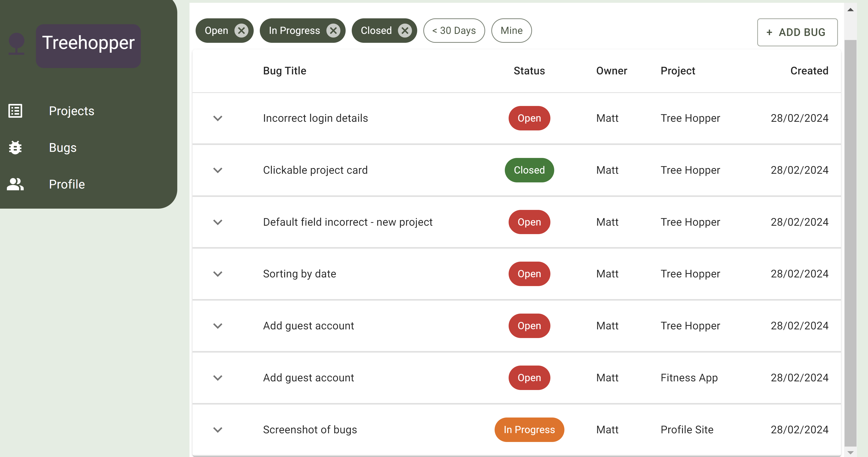Click the Bugs insect icon in sidebar
The image size is (868, 457).
click(15, 147)
